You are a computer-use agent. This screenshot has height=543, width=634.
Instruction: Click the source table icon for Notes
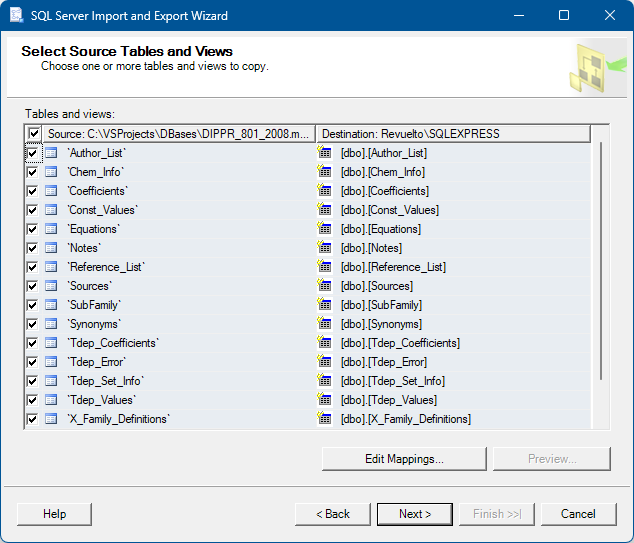tap(51, 248)
